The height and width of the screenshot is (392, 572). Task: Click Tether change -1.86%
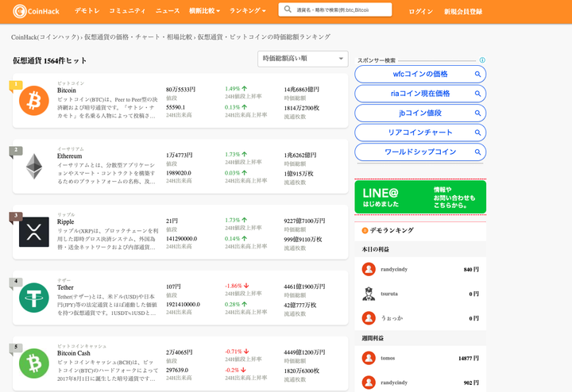pyautogui.click(x=237, y=286)
